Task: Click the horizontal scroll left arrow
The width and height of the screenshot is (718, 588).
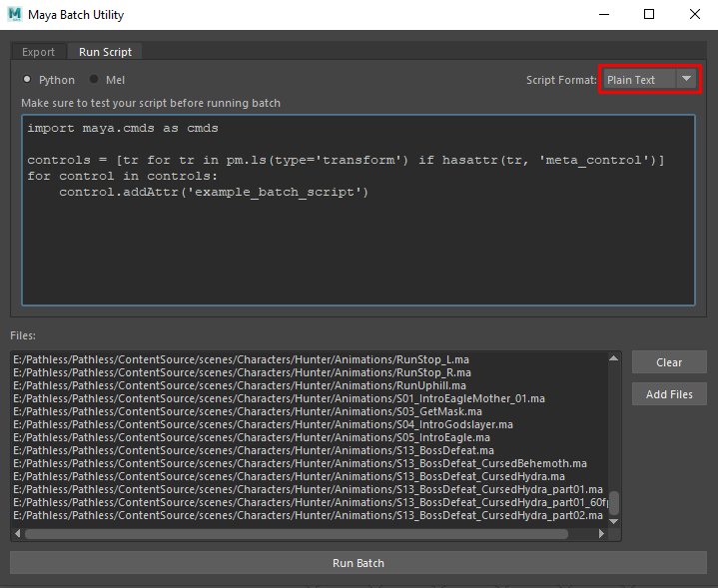Action: [x=17, y=533]
